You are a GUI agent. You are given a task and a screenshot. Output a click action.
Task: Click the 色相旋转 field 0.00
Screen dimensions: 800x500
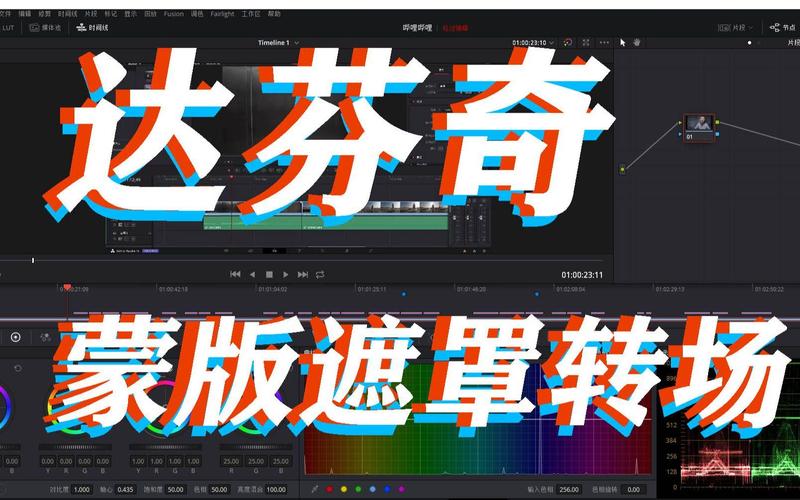click(x=634, y=489)
